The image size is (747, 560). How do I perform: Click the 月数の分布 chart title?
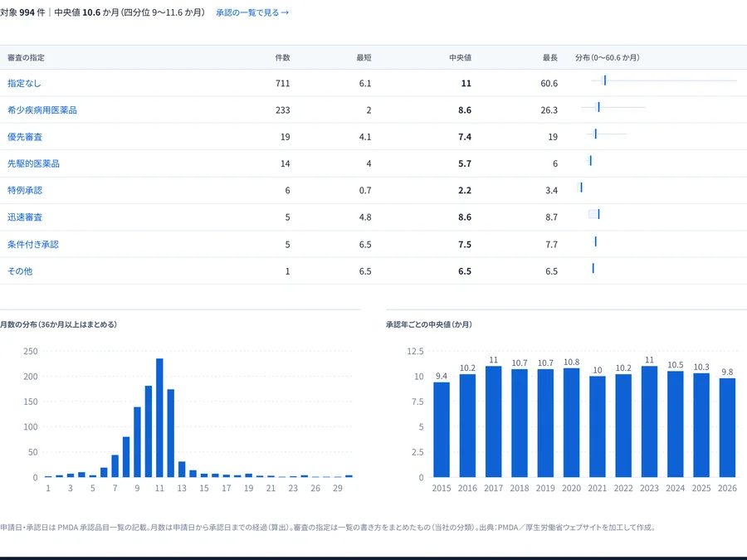pos(58,324)
